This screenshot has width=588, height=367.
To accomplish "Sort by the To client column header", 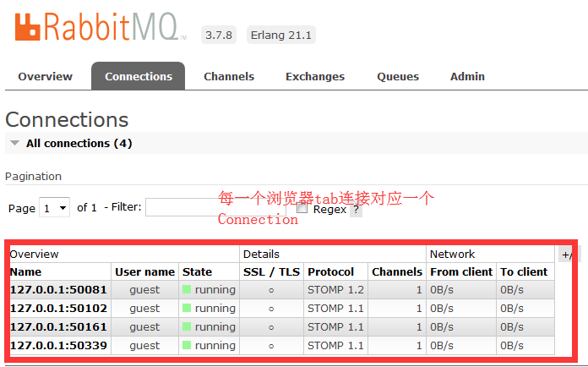I will pos(524,271).
